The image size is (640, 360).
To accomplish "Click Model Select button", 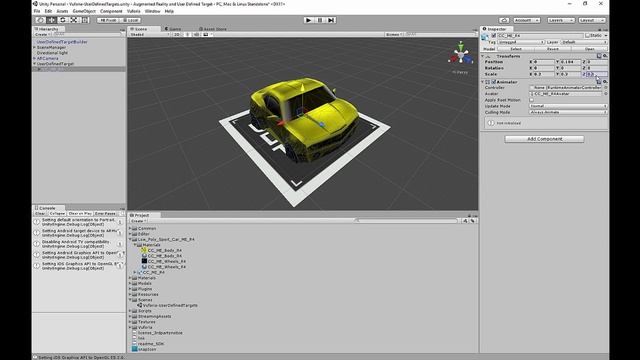I will coord(516,49).
